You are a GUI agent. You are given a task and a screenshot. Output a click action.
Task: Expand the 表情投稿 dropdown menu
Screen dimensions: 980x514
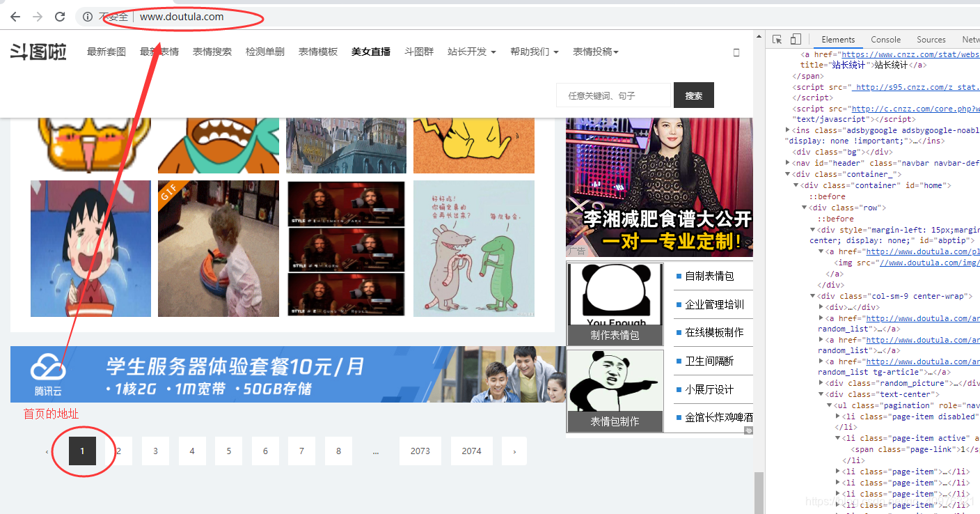coord(596,52)
